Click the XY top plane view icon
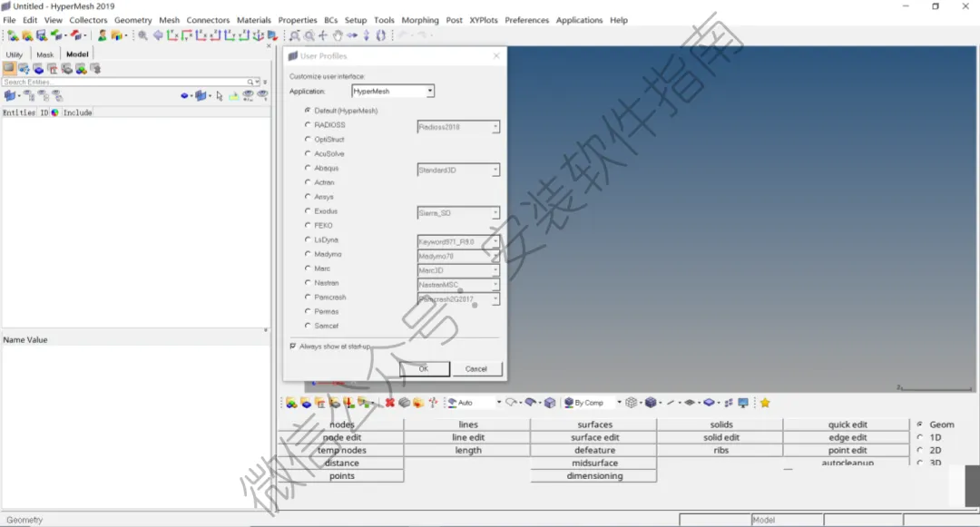The width and height of the screenshot is (980, 527). pyautogui.click(x=171, y=35)
